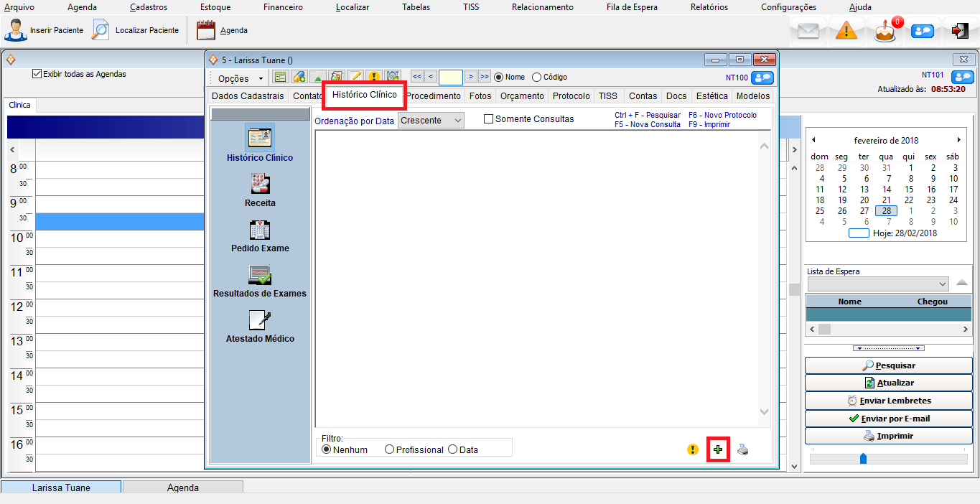Expand the Opções dropdown menu
Image resolution: width=980 pixels, height=504 pixels.
pos(241,78)
